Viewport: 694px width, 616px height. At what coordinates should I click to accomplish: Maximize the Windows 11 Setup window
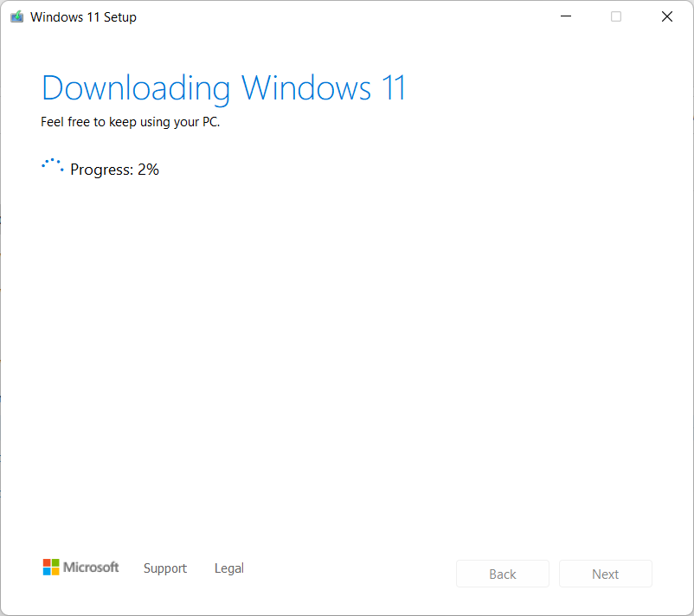(615, 16)
